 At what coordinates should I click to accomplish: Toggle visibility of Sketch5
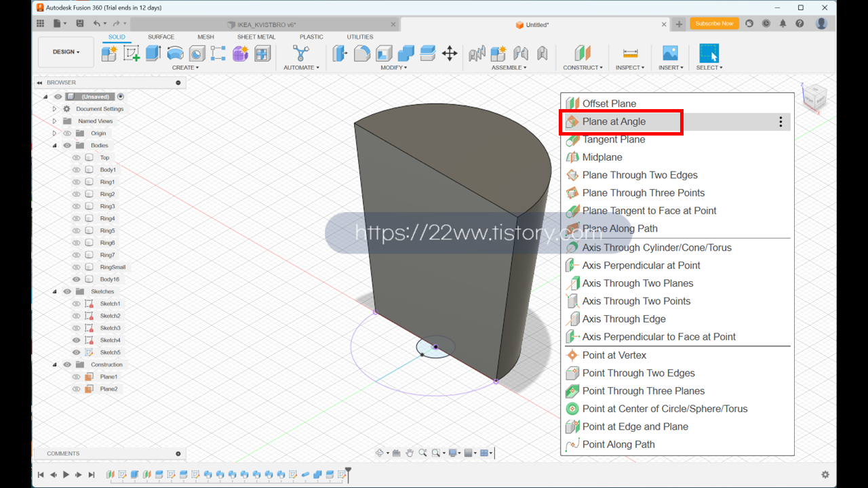tap(77, 352)
